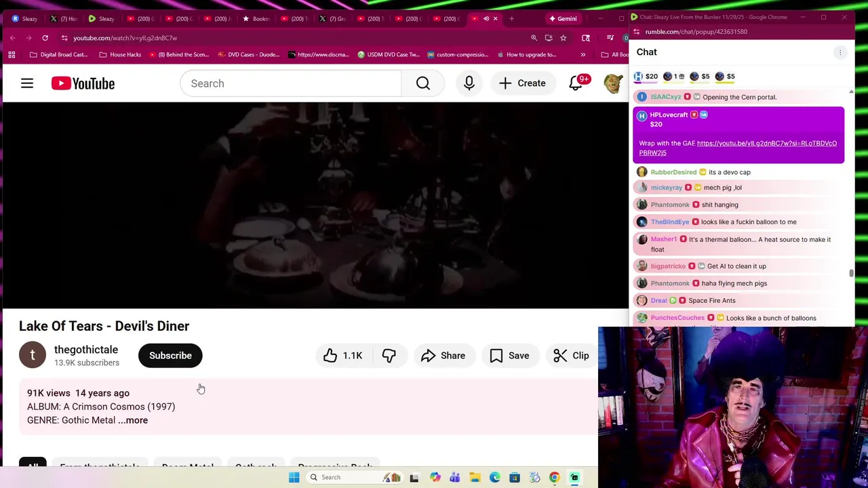Switch to the Sleazy Rumble tab
868x488 pixels.
point(101,18)
